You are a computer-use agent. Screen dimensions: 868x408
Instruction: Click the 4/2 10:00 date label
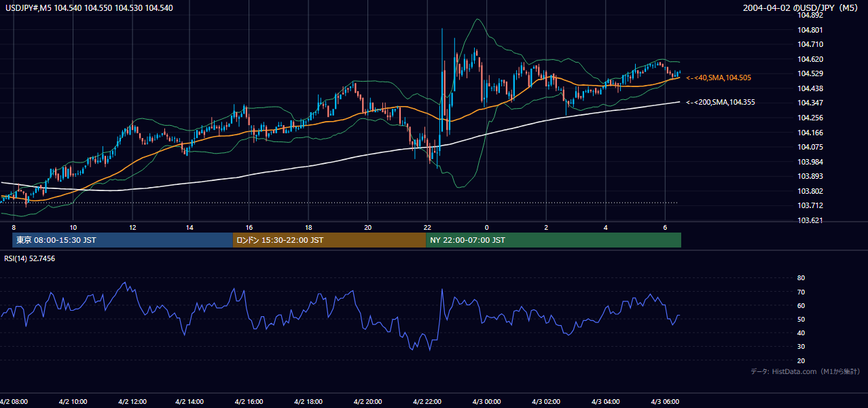click(x=73, y=401)
